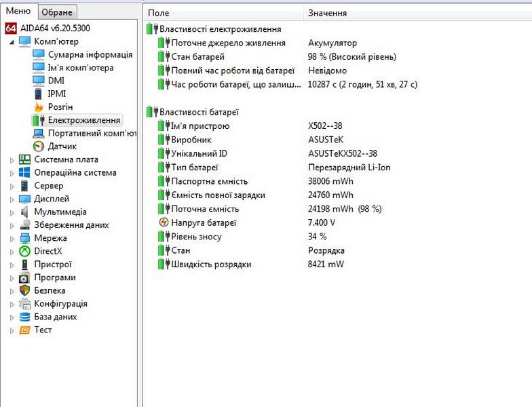
Task: Expand the Мережа tree branch
Action: pos(12,238)
